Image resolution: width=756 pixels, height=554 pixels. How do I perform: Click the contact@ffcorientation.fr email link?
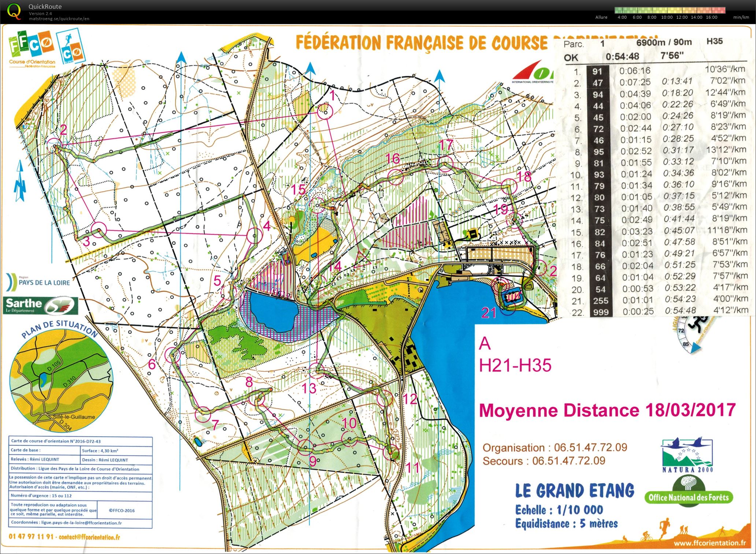[89, 537]
